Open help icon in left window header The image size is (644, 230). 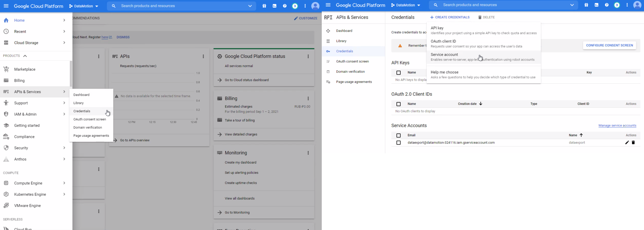coord(285,6)
